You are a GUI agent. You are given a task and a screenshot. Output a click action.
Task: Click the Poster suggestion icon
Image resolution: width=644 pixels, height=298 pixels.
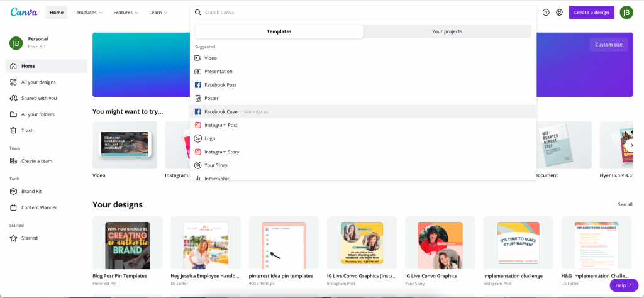click(198, 98)
